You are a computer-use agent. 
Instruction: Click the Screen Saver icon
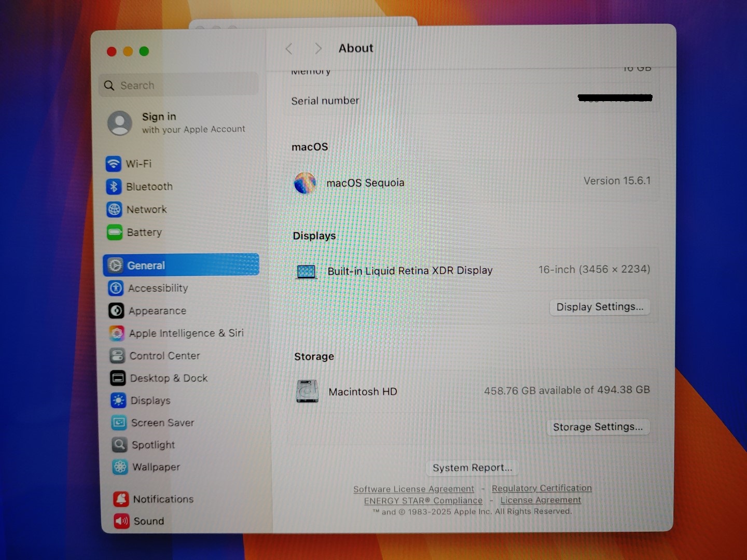click(x=119, y=423)
